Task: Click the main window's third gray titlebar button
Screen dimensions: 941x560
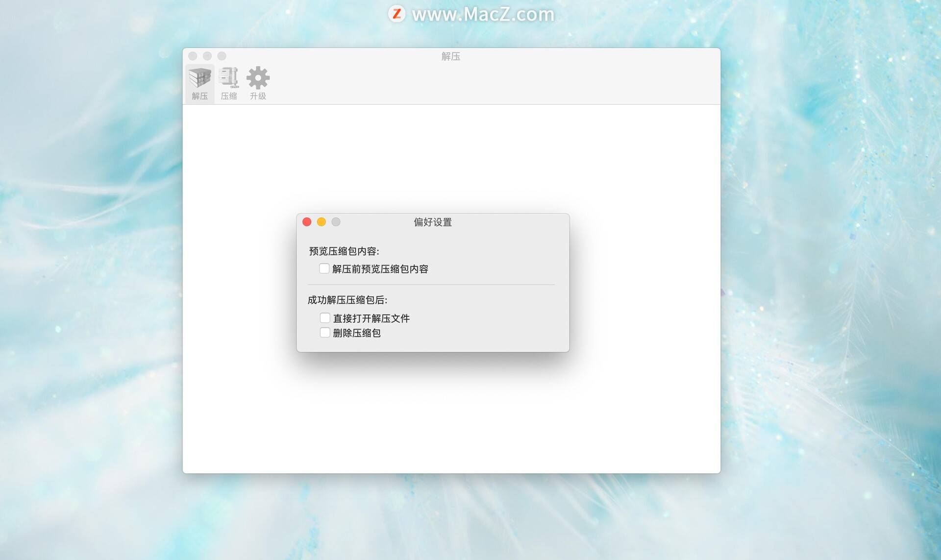Action: [222, 56]
